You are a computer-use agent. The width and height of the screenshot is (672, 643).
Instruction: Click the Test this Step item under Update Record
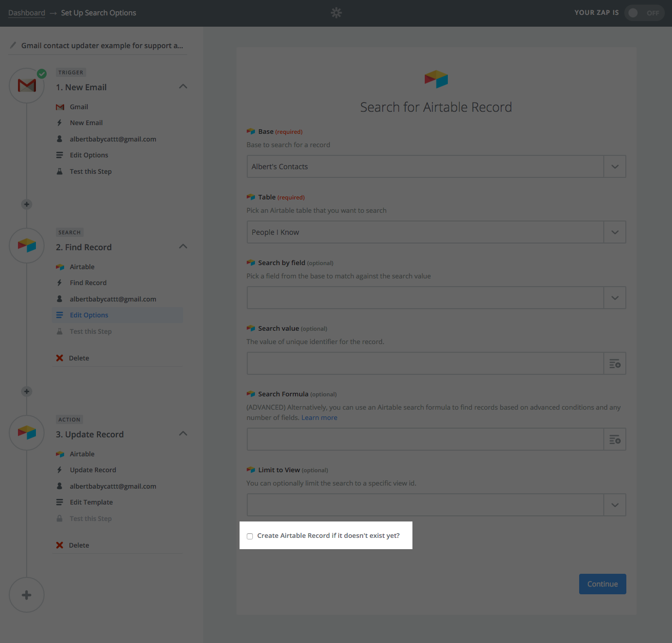tap(91, 519)
